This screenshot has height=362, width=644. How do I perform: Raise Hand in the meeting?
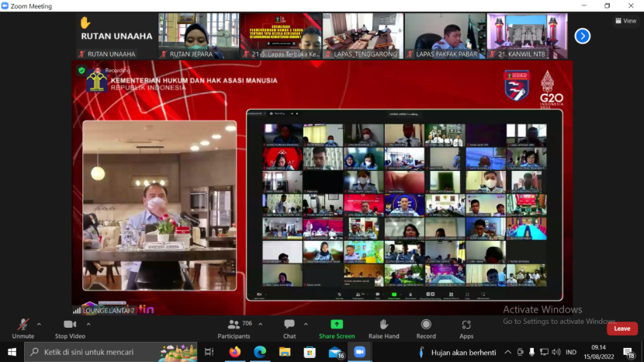pyautogui.click(x=383, y=329)
